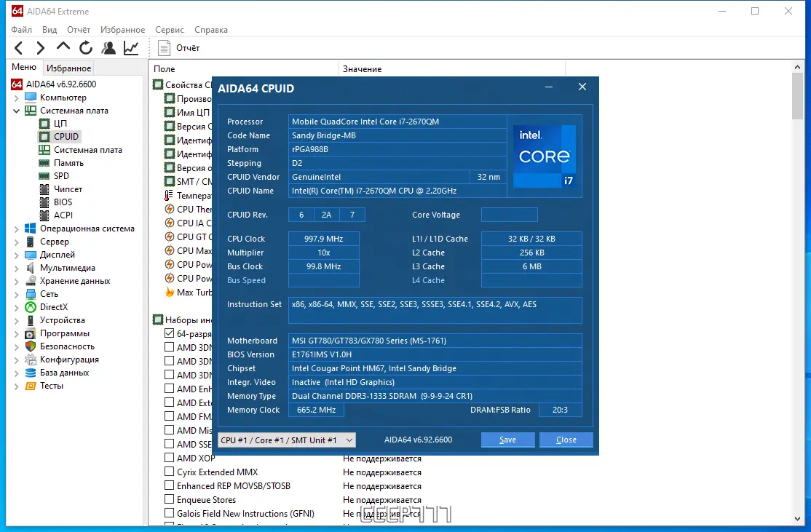Toggle the 64-разрядные checked checkbox
The width and height of the screenshot is (811, 532).
[x=169, y=333]
